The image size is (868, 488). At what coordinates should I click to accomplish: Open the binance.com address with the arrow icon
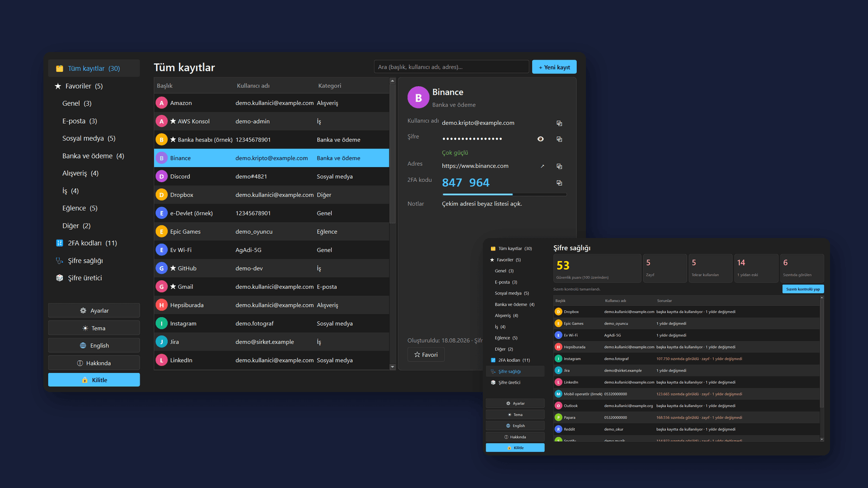click(542, 166)
